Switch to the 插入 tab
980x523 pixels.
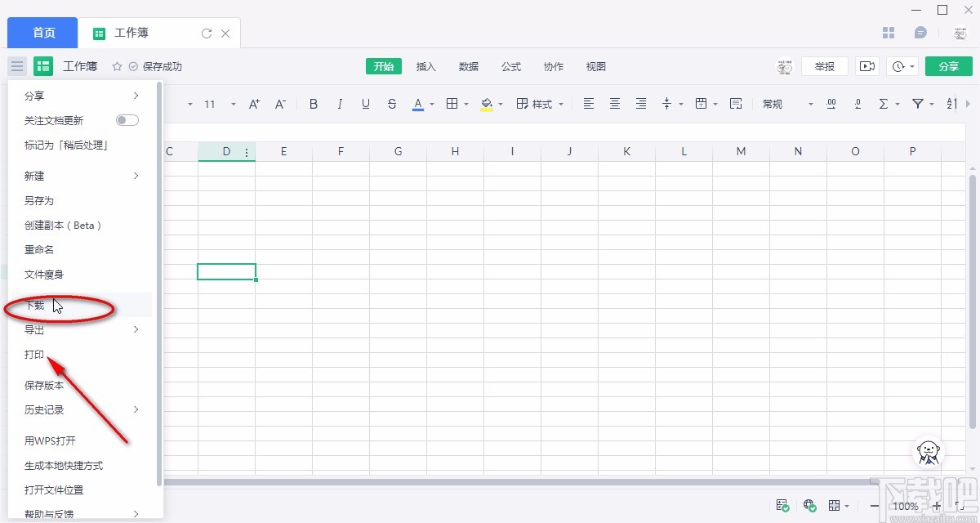tap(426, 67)
